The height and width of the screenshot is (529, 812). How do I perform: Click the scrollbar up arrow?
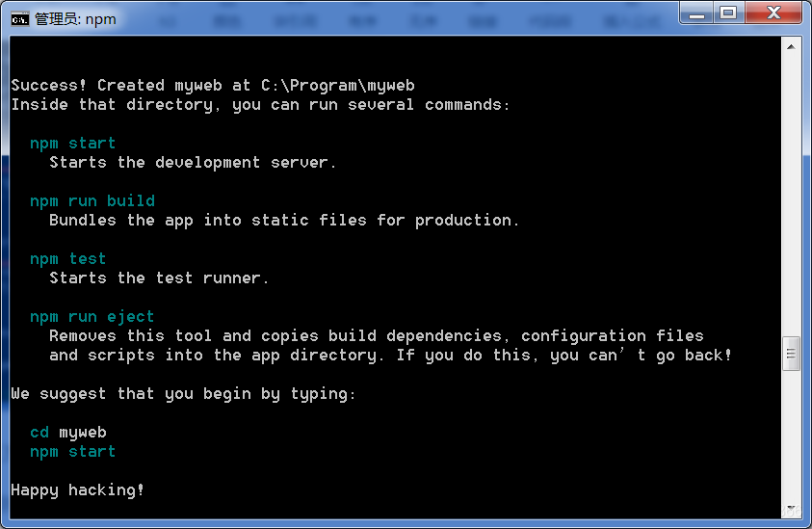pyautogui.click(x=791, y=45)
